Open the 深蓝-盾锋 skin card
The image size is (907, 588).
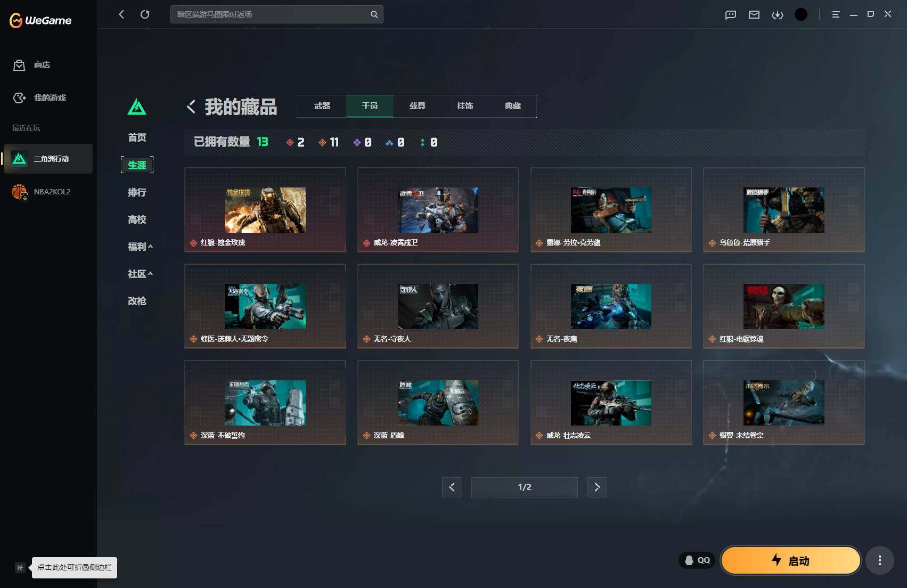[438, 403]
